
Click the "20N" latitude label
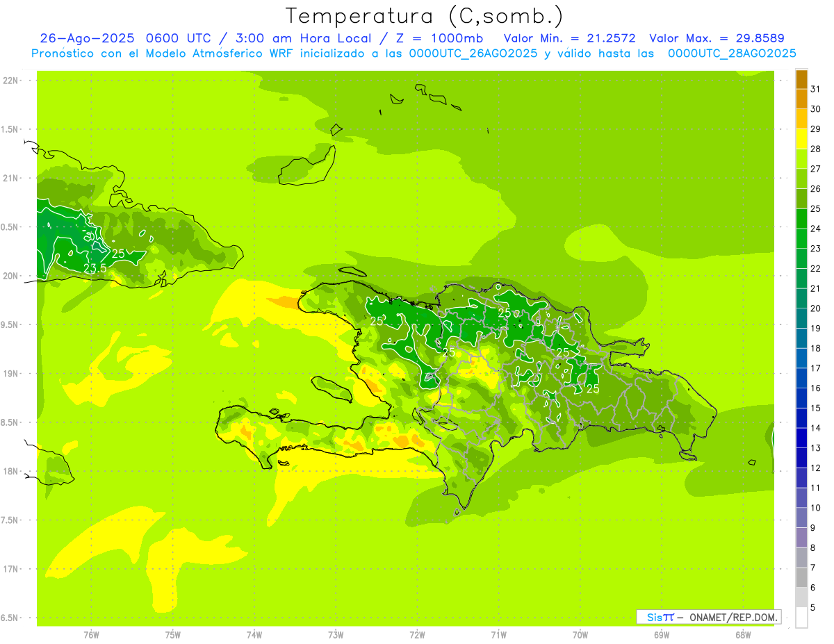tap(11, 276)
